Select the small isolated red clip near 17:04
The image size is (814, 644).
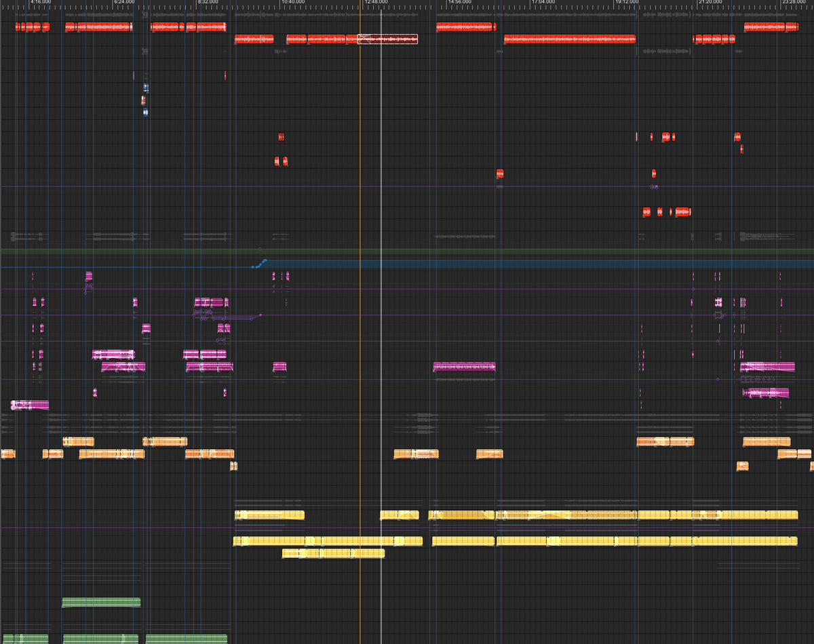click(x=500, y=174)
